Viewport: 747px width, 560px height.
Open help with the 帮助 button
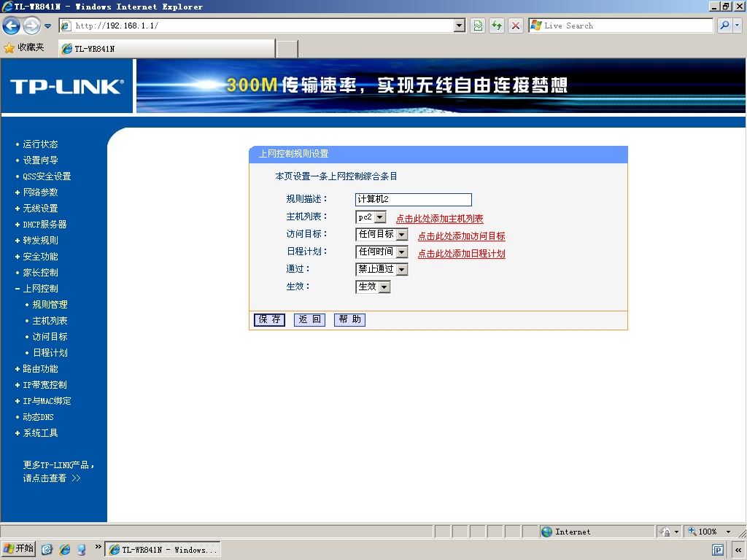[x=349, y=319]
